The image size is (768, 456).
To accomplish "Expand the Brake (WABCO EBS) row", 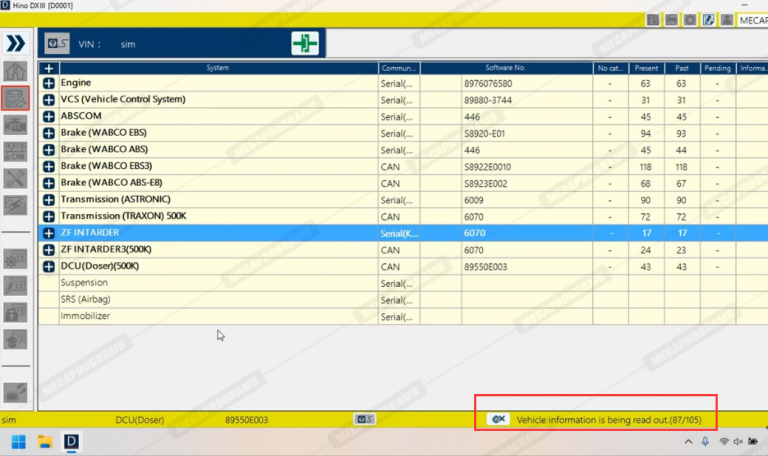I will tap(48, 133).
